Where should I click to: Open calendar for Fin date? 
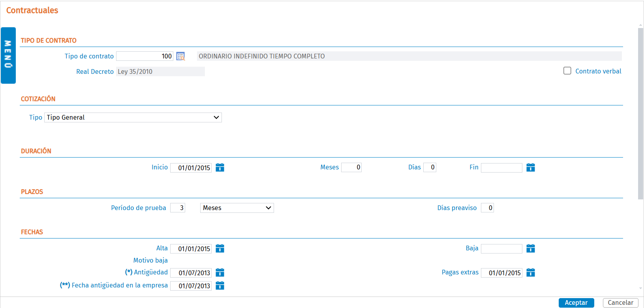pos(531,167)
